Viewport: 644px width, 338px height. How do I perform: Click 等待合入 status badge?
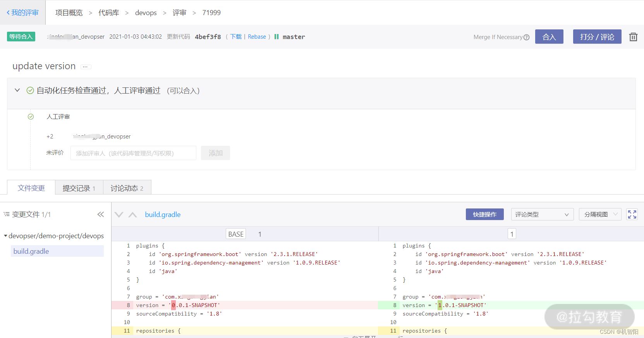(21, 37)
